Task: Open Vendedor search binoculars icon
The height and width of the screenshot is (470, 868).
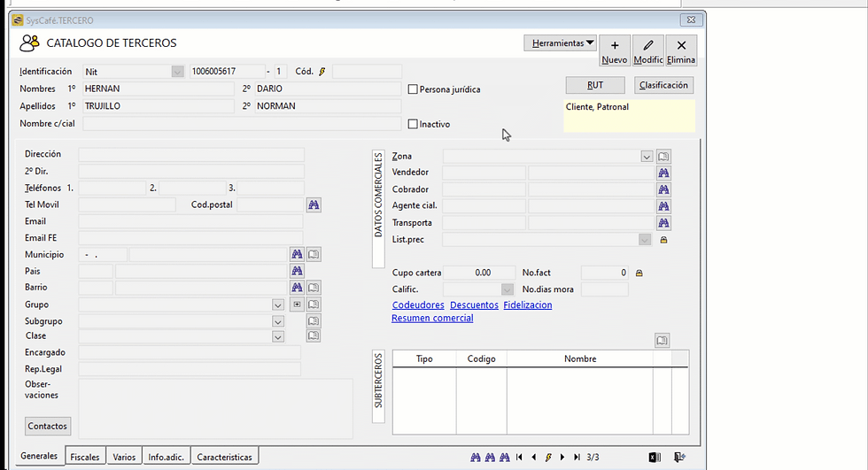Action: (x=663, y=173)
